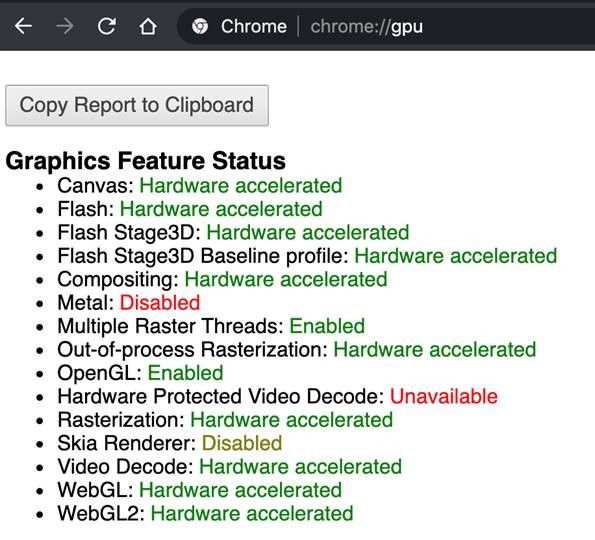Click the Metal Disabled status text
The height and width of the screenshot is (540, 595).
[160, 303]
